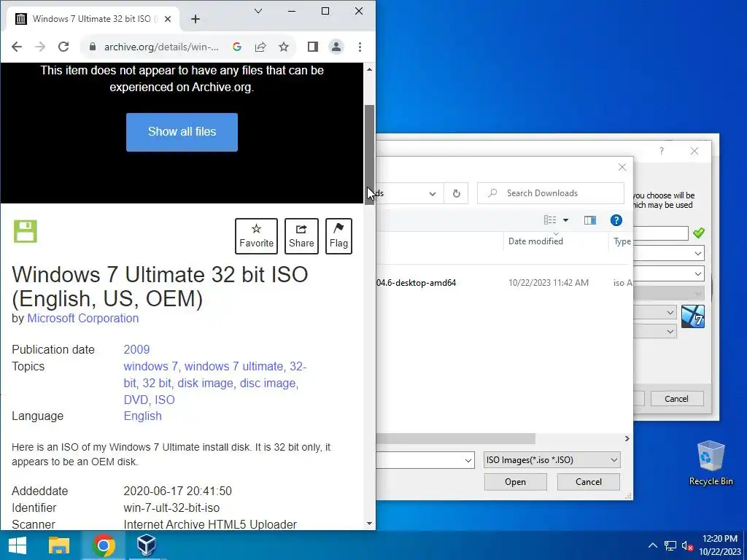The width and height of the screenshot is (747, 560).
Task: Click the browser scrollbar up arrow
Action: click(369, 69)
